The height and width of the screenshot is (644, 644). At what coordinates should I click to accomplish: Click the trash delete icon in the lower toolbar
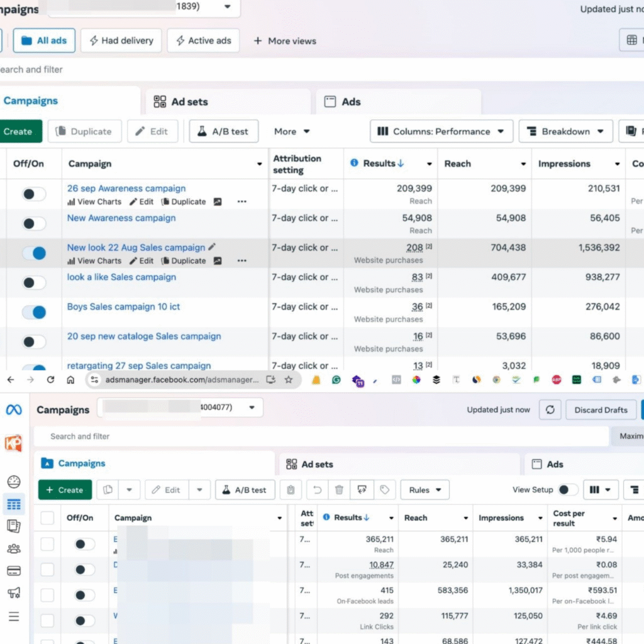(339, 489)
